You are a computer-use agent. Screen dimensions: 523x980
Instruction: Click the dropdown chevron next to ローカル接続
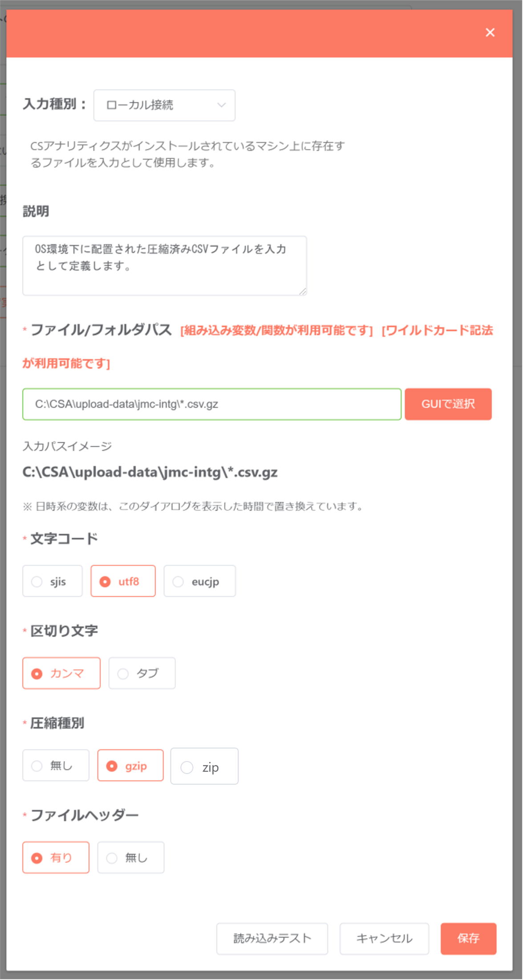point(221,105)
